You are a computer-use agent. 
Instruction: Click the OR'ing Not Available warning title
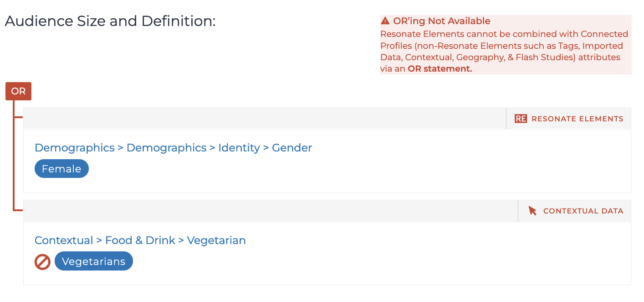coord(442,21)
